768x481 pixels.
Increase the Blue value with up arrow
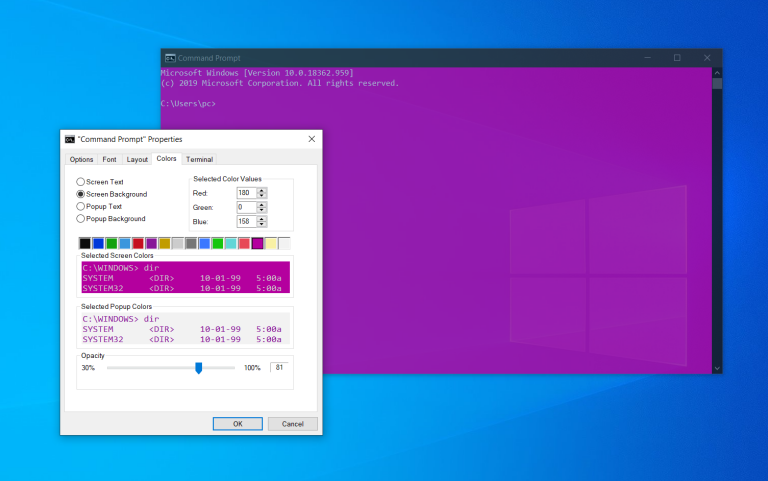(262, 218)
